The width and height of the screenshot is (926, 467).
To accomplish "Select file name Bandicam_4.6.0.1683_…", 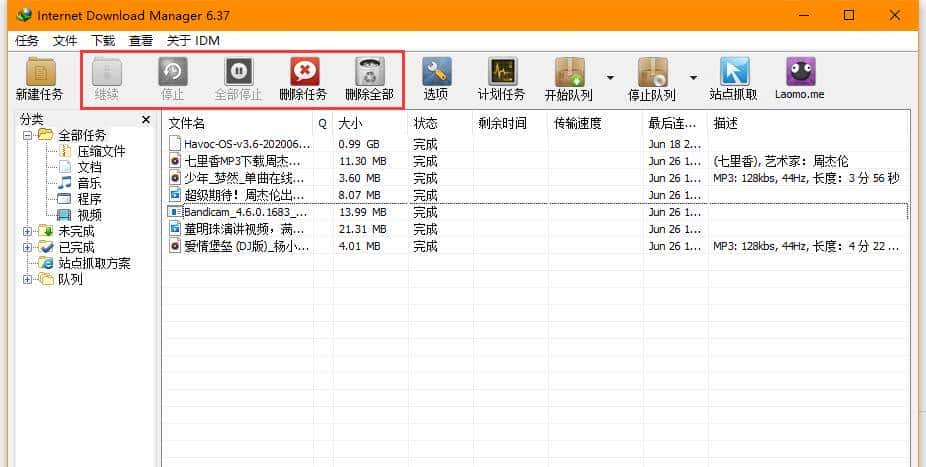I will (246, 212).
